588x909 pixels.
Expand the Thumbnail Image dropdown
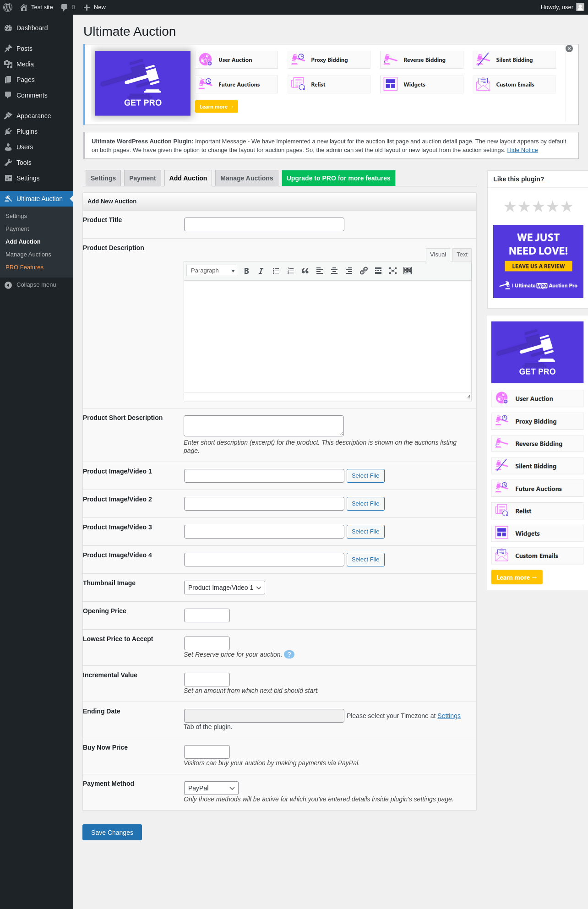(x=224, y=588)
